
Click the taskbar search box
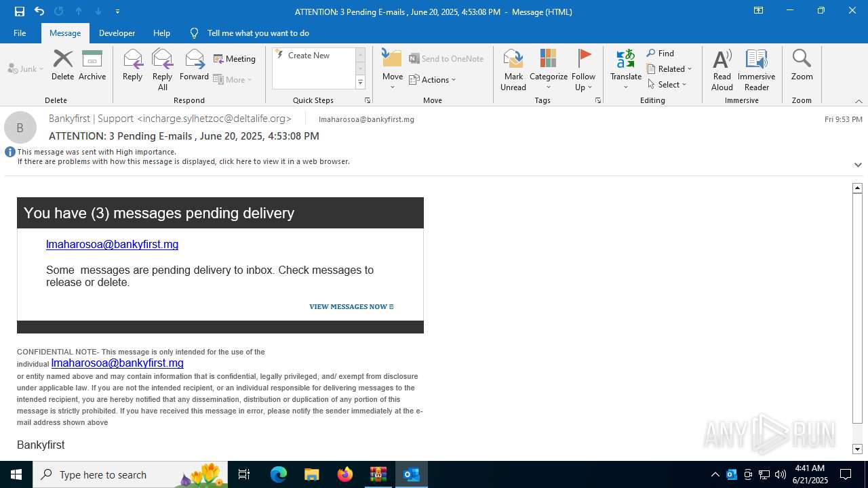point(131,474)
